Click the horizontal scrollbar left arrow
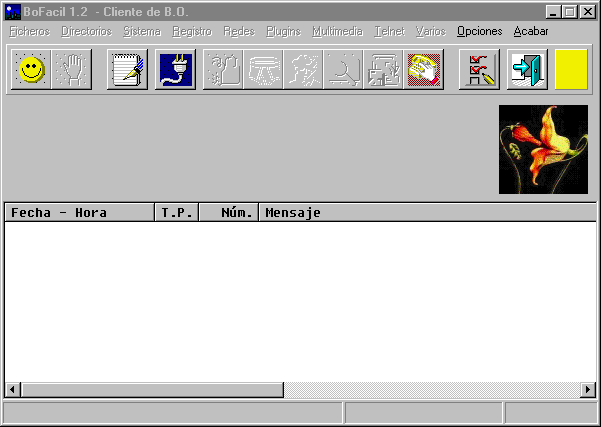The image size is (601, 427). point(12,389)
